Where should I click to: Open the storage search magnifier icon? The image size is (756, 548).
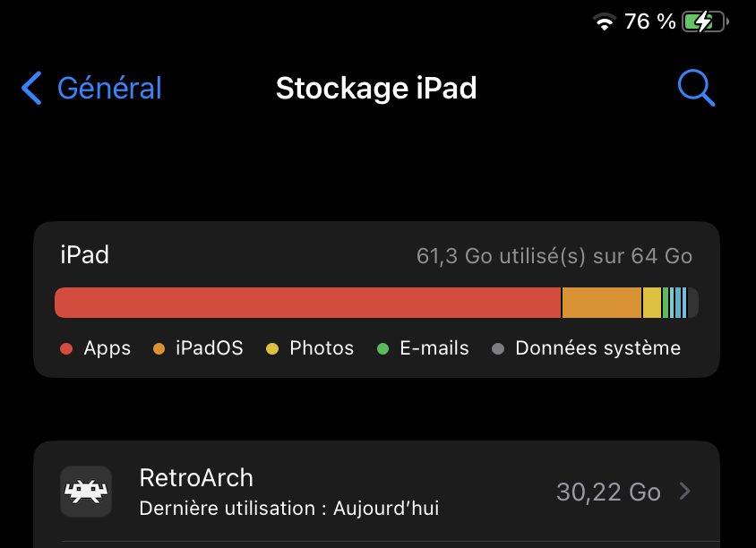tap(696, 88)
